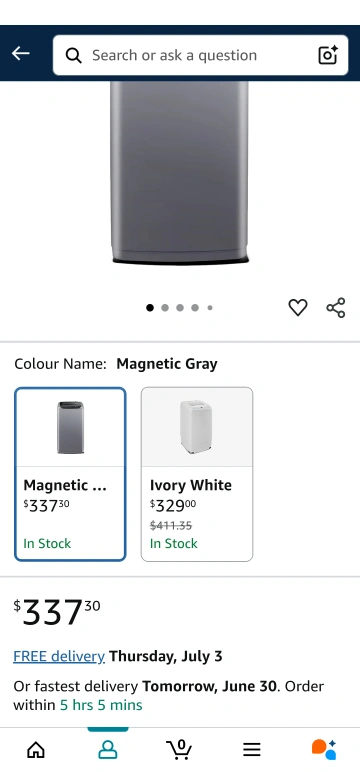The width and height of the screenshot is (360, 772).
Task: Jump to second image carousel dot
Action: (165, 308)
